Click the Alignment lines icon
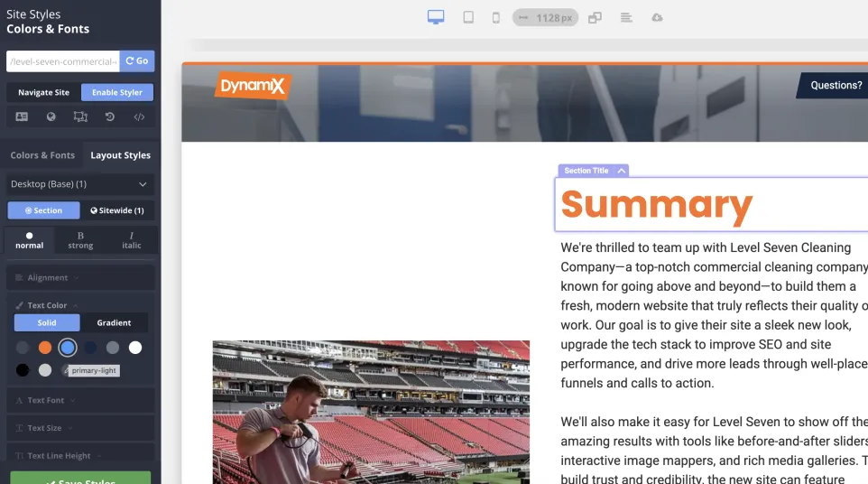The width and height of the screenshot is (868, 484). click(19, 277)
